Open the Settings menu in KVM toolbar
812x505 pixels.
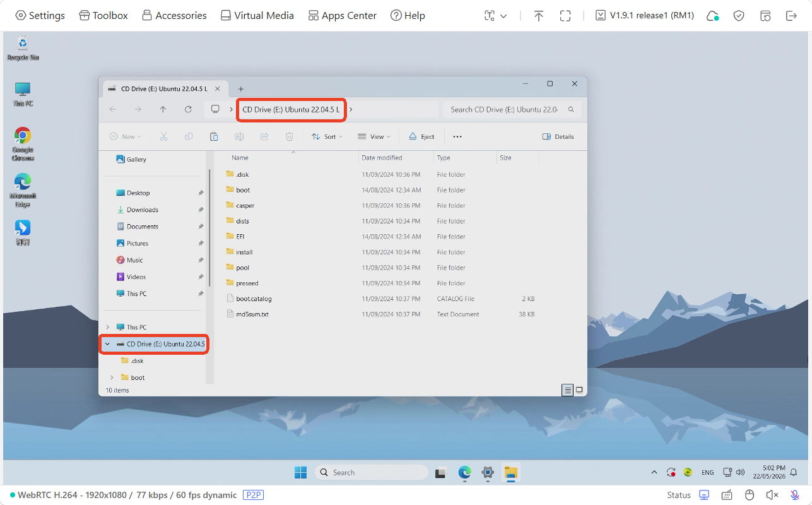coord(40,16)
